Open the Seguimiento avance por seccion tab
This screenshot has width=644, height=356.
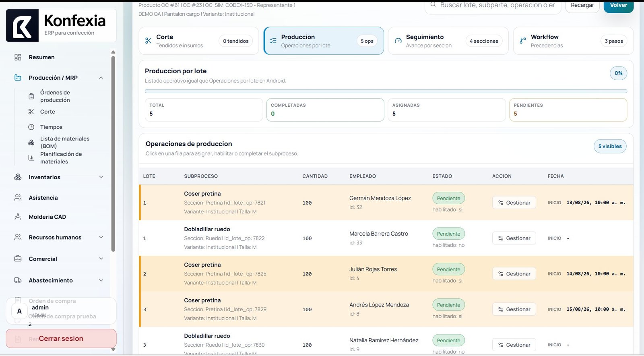[x=448, y=41]
